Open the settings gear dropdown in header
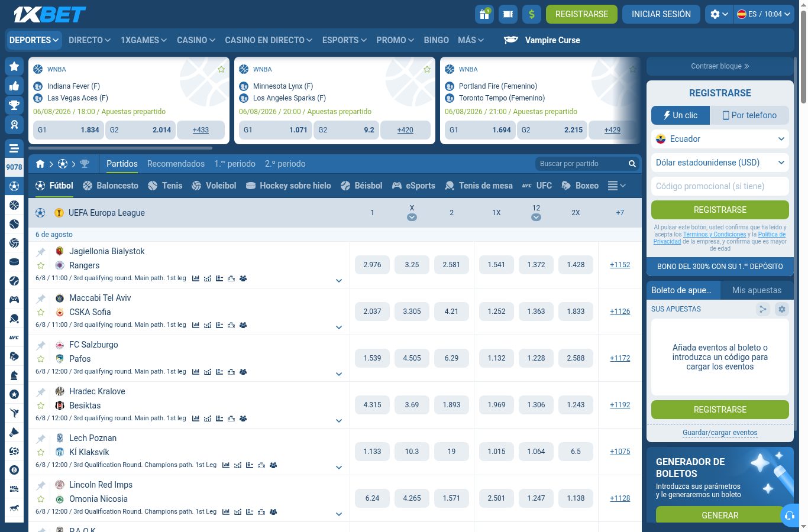The height and width of the screenshot is (532, 808). [x=719, y=14]
